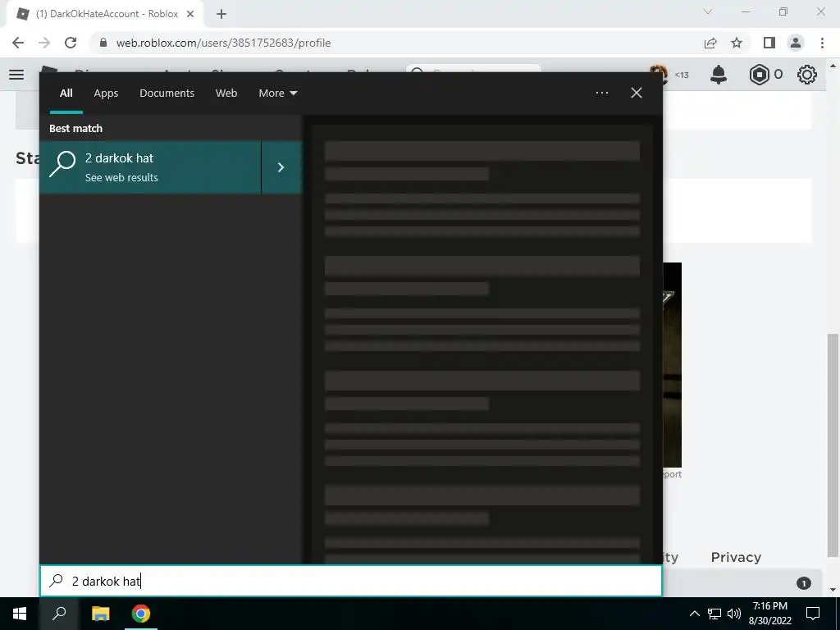The image size is (840, 630).
Task: Open Chrome tab search chevron
Action: click(x=708, y=11)
